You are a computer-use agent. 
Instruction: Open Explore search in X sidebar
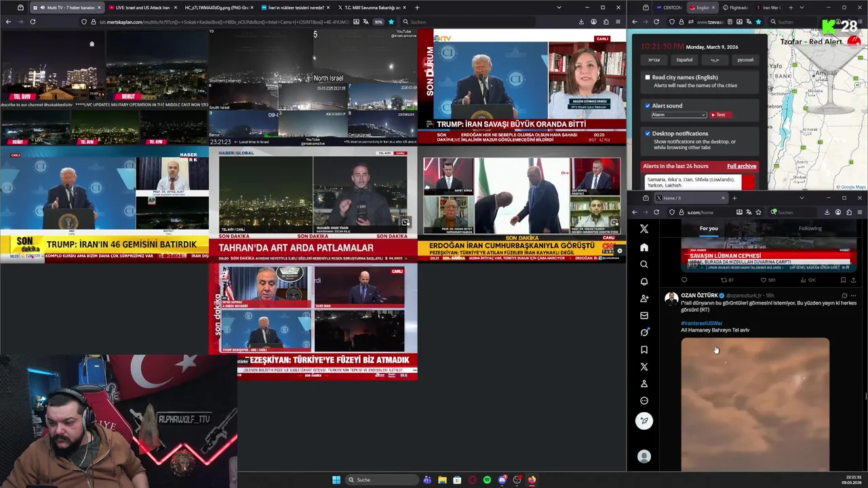pyautogui.click(x=644, y=264)
